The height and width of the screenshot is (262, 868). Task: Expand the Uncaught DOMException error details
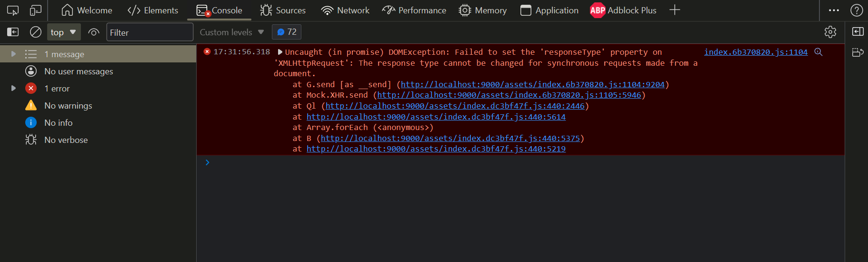tap(280, 52)
